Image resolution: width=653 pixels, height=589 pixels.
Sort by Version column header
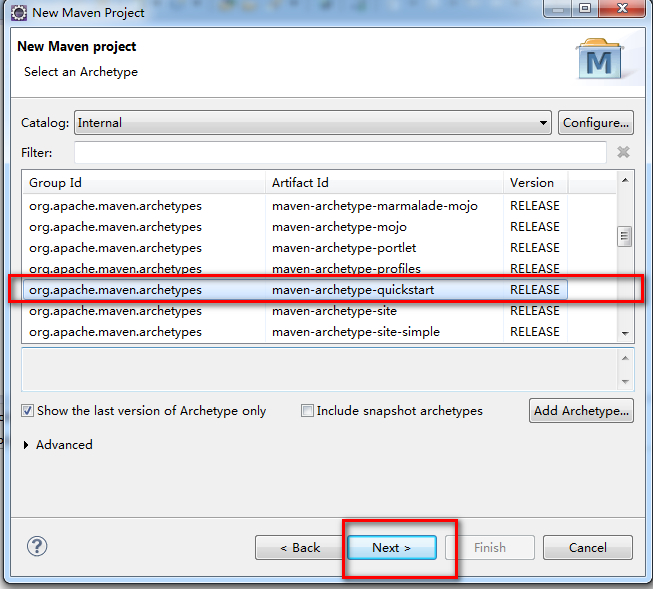click(536, 183)
